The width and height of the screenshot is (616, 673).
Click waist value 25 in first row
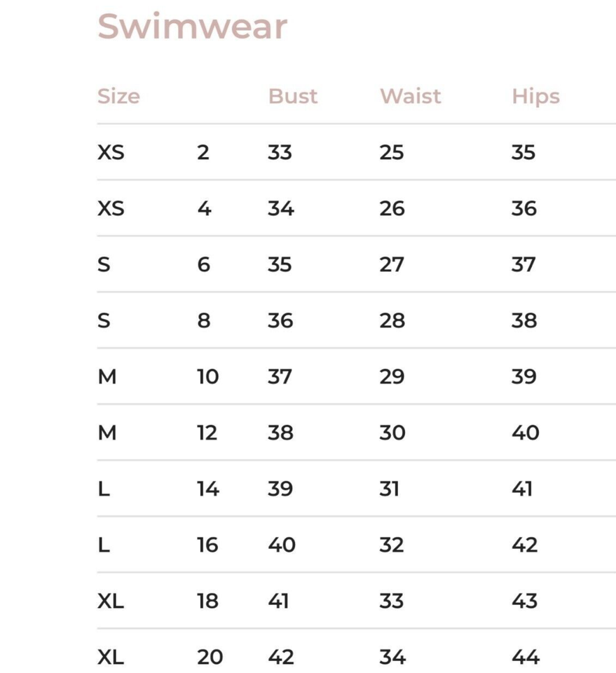(391, 152)
